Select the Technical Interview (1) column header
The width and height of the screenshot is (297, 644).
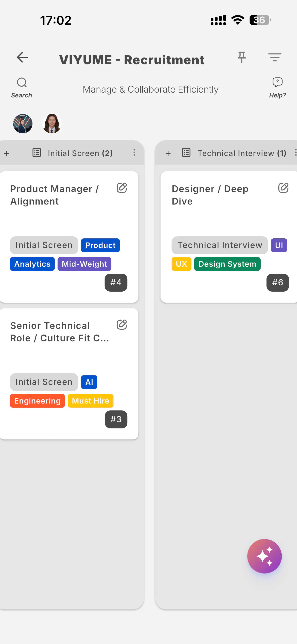point(242,153)
